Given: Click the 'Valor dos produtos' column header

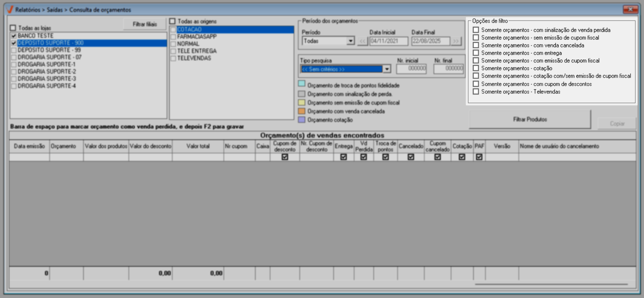Looking at the screenshot, I should pyautogui.click(x=106, y=147).
